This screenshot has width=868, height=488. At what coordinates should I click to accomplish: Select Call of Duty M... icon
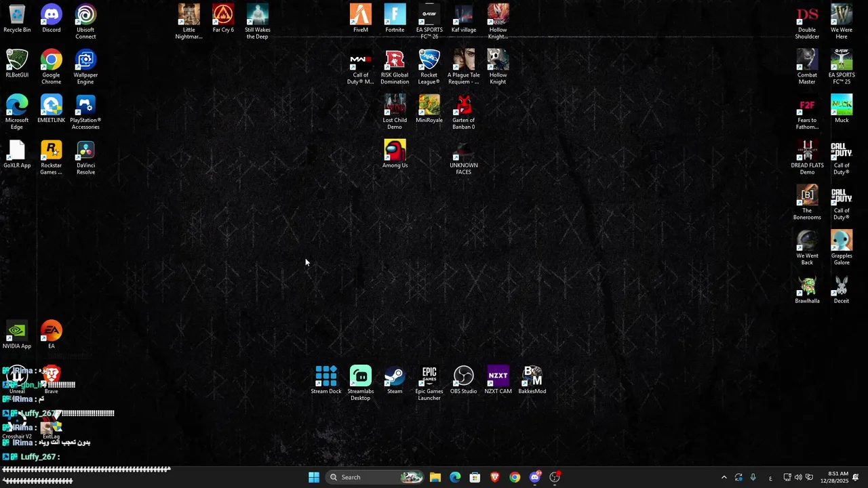pos(361,67)
